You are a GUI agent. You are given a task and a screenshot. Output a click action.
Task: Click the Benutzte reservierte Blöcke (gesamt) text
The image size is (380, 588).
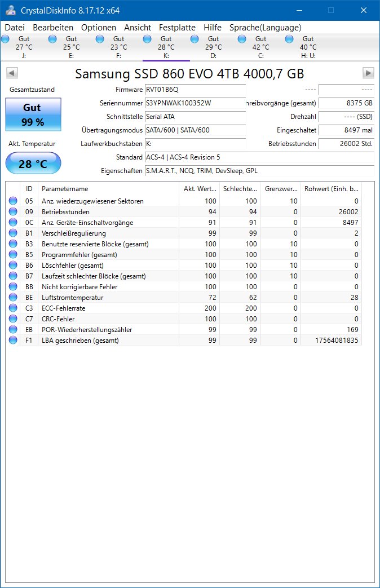[x=95, y=244]
